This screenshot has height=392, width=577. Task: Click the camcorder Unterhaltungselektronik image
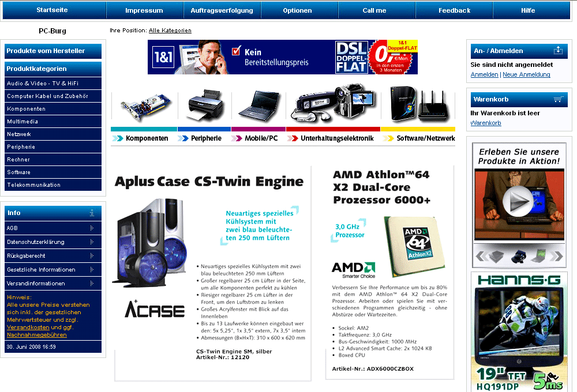(334, 104)
